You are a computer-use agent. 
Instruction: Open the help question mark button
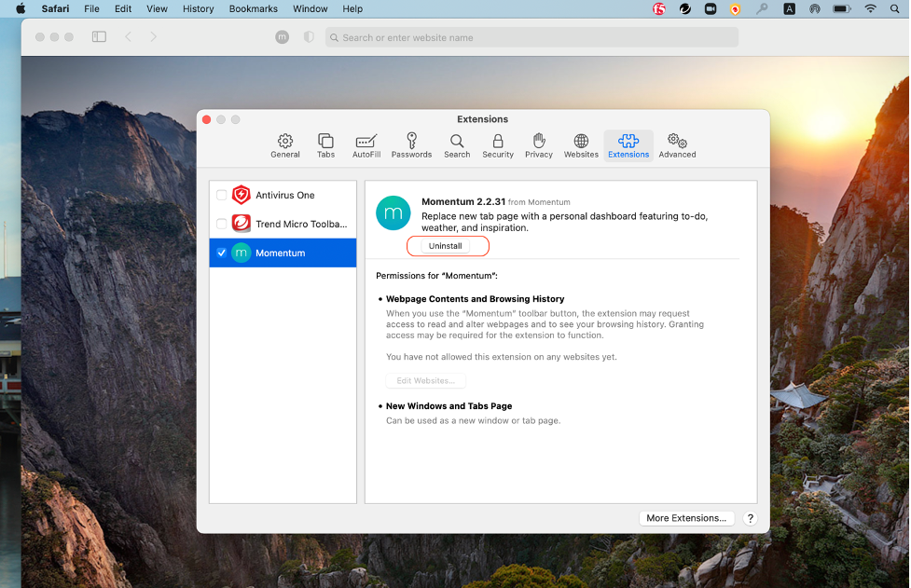point(751,518)
